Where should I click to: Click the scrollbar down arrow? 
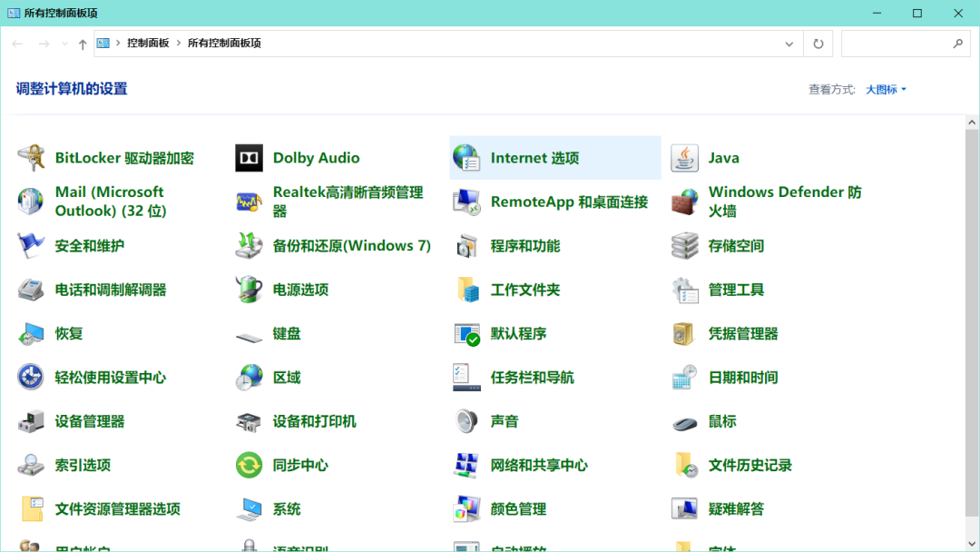972,544
